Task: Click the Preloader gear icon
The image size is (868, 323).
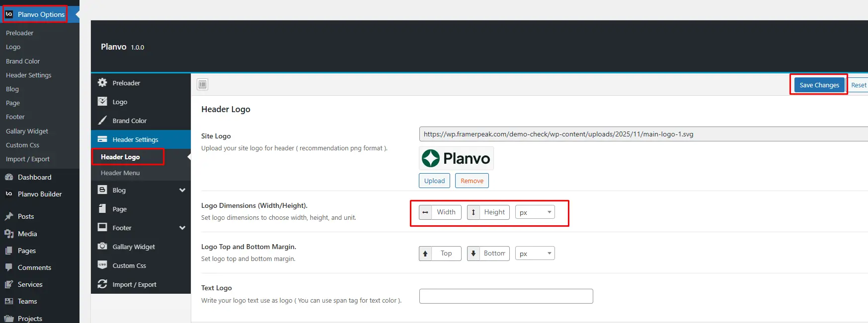Action: pyautogui.click(x=102, y=82)
